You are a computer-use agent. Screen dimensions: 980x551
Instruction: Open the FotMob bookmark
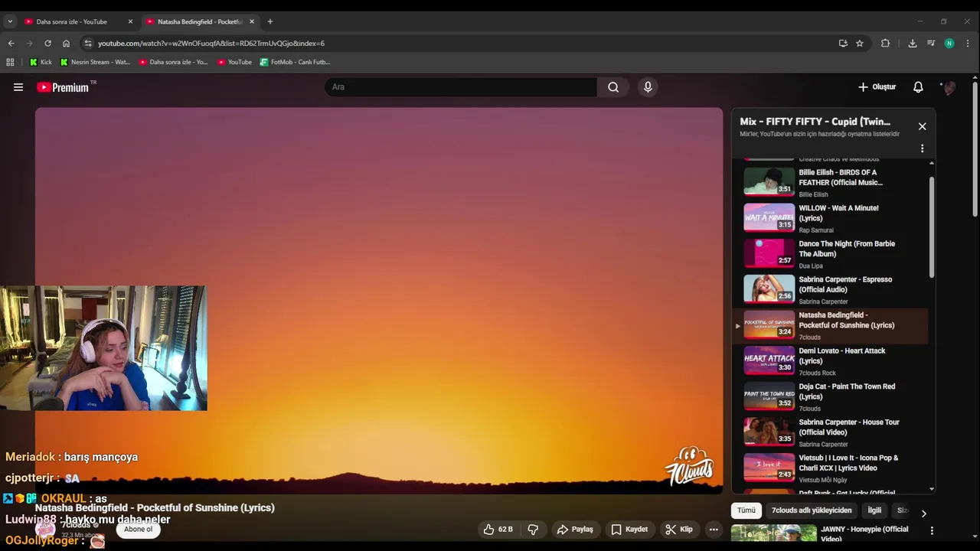coord(295,62)
